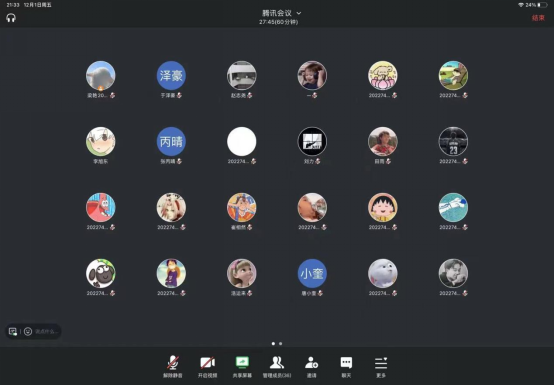Click the emoji smiley icon
The width and height of the screenshot is (554, 385).
coord(28,331)
